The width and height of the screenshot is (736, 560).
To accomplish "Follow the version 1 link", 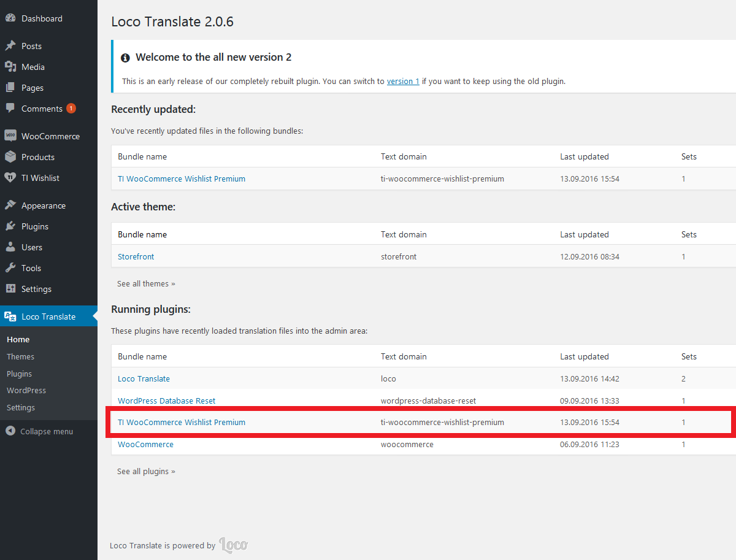I will coord(403,81).
